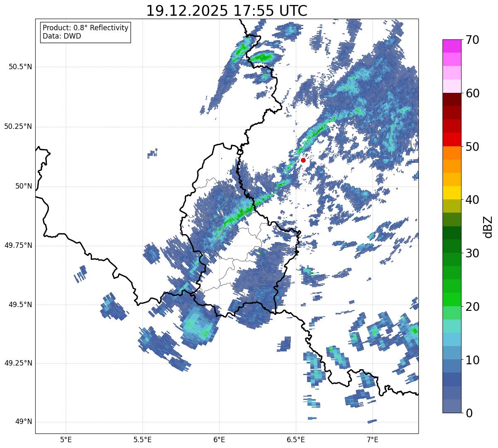Click the 49°N latitude label

click(x=24, y=422)
